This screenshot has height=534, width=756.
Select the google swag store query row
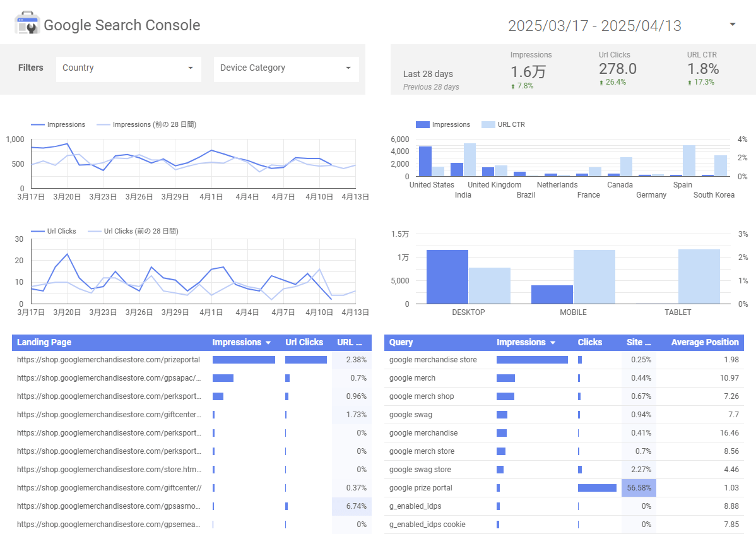click(564, 470)
